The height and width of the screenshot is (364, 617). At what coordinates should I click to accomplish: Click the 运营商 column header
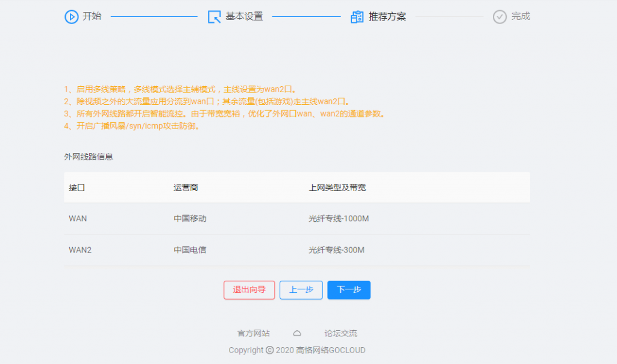186,188
